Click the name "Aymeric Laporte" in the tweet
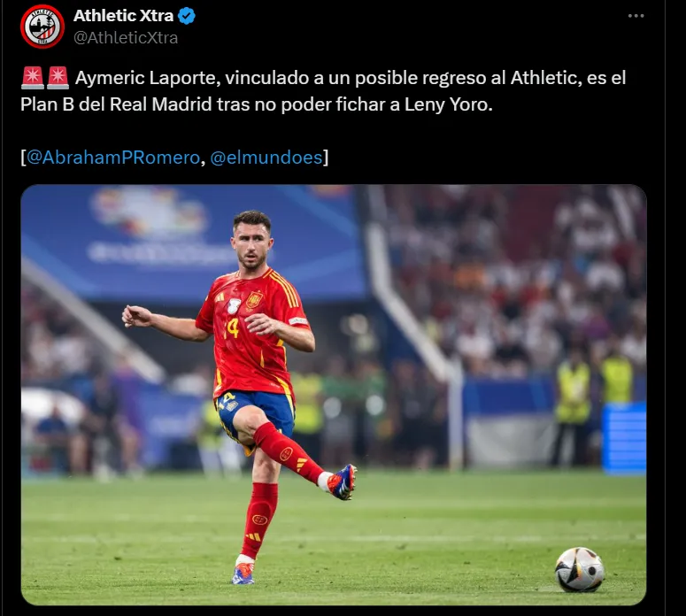This screenshot has width=686, height=616. 146,78
